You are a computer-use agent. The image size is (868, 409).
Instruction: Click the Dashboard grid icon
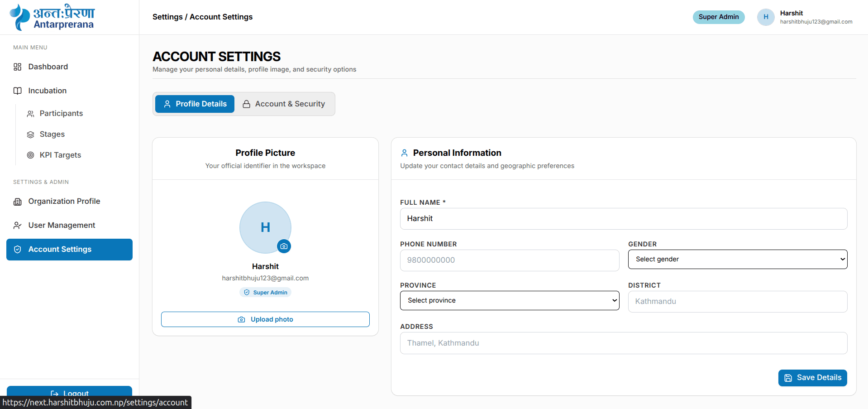tap(18, 67)
